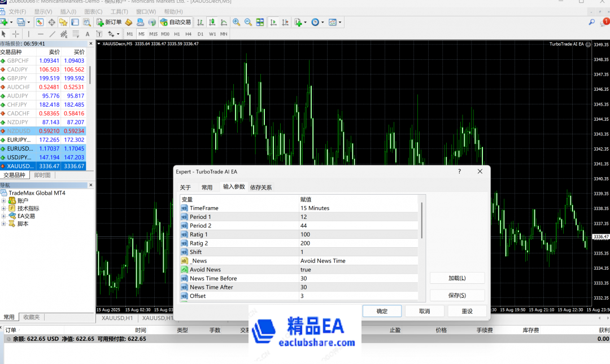Select the horizontal line drawing tool
The width and height of the screenshot is (610, 364).
pos(41,34)
